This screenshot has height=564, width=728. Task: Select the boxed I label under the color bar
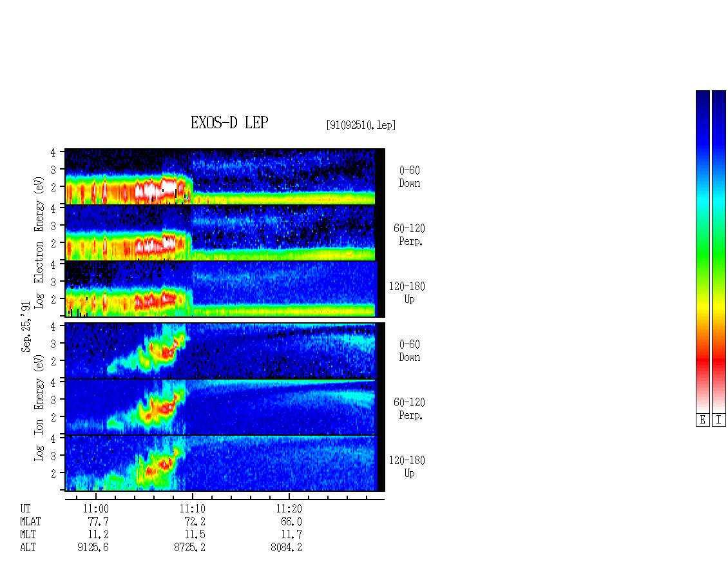pos(719,420)
